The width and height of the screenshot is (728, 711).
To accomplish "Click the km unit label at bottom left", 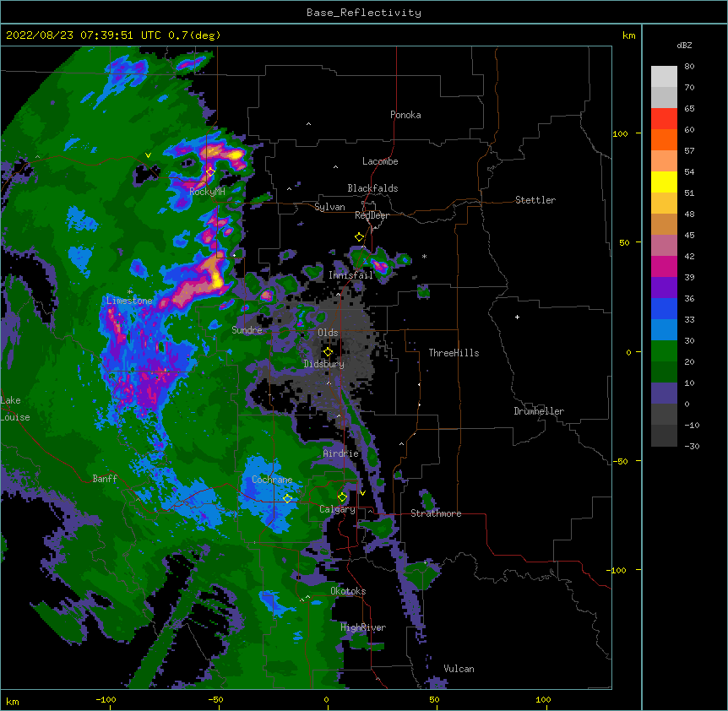I will [13, 702].
